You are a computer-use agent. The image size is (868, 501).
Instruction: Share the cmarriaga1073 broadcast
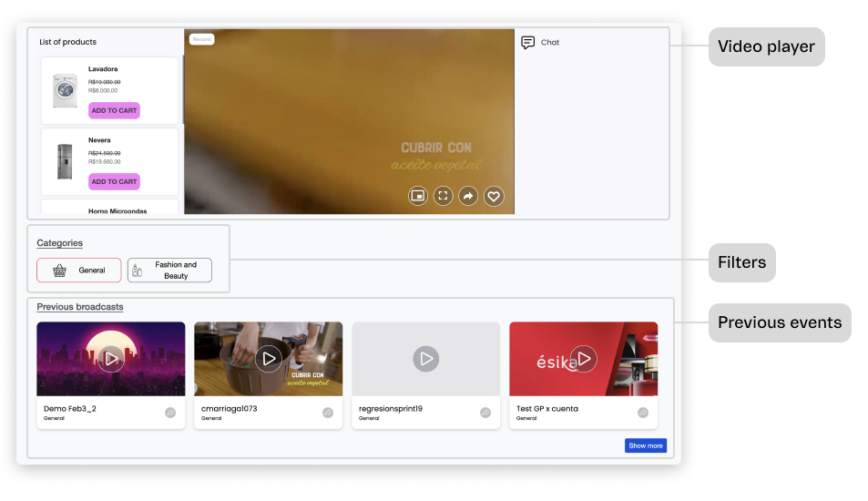coord(328,413)
